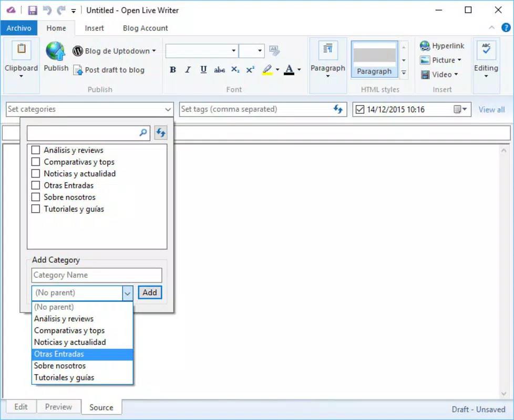Viewport: 514px width, 420px height.
Task: Select (No parent) in the list
Action: pos(83,307)
